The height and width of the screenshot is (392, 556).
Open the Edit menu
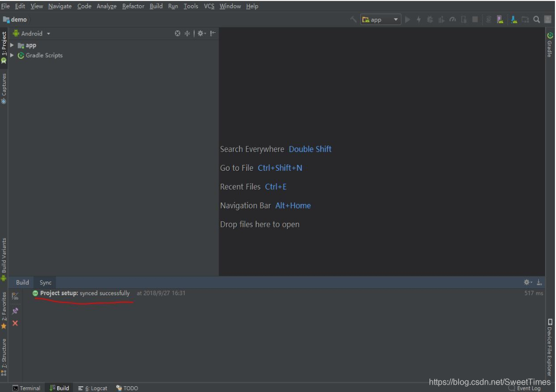click(x=20, y=6)
